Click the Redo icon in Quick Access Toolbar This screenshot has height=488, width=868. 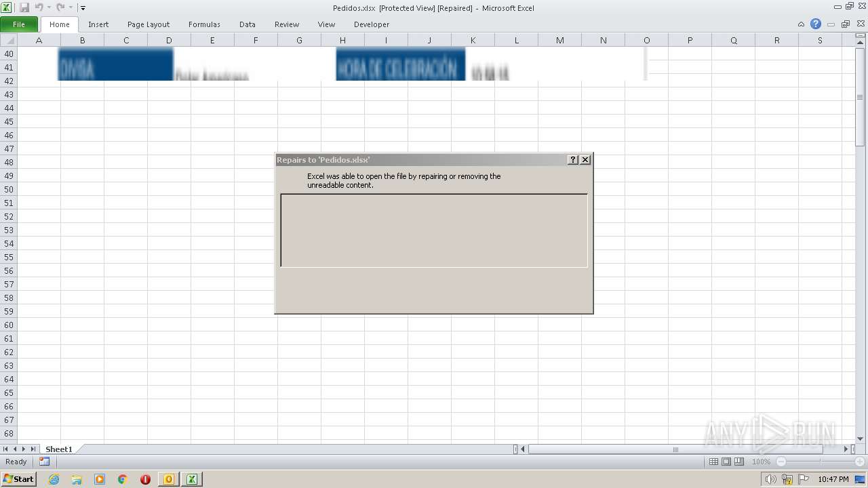[x=60, y=7]
